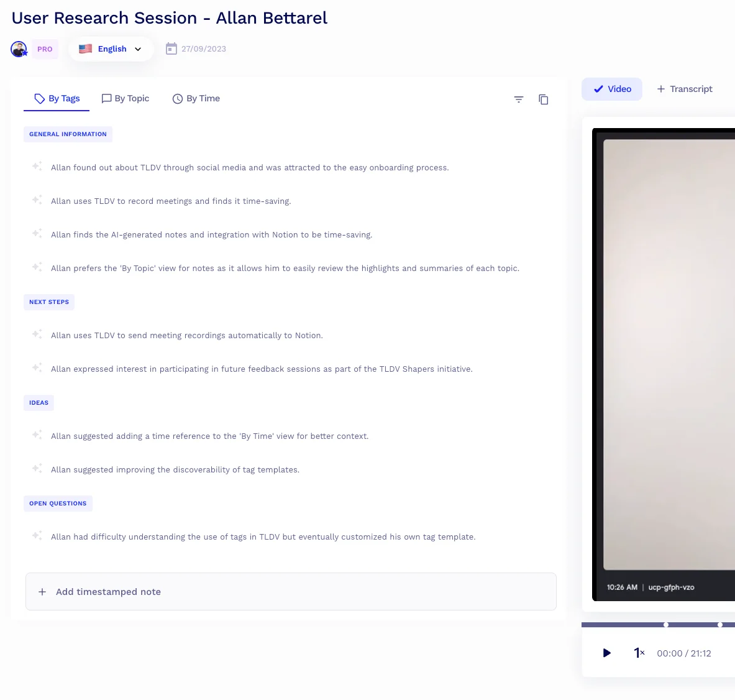Click AI sparkle icon beside tag templates discoverability note

pos(37,469)
